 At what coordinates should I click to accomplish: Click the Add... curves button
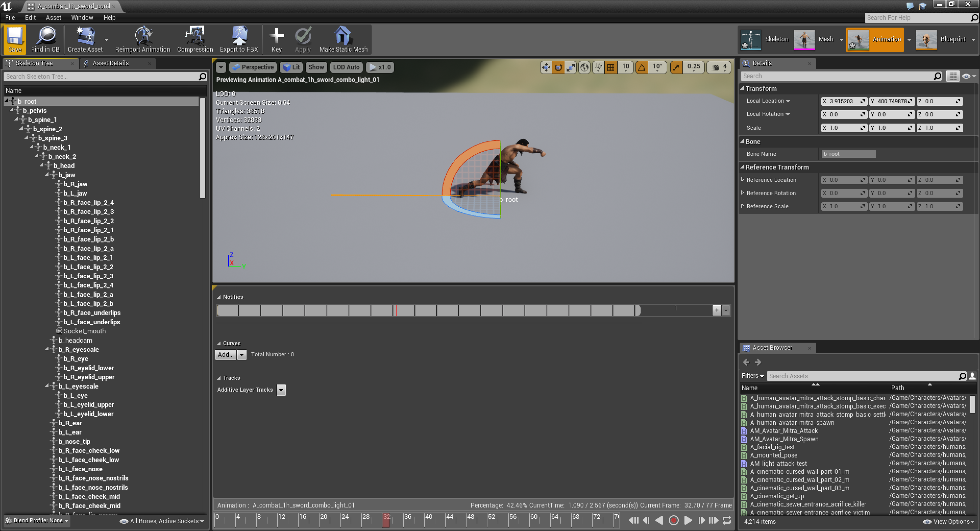tap(226, 354)
